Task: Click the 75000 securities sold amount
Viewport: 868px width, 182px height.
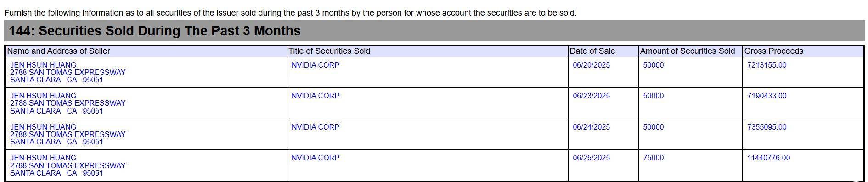Action: 654,158
